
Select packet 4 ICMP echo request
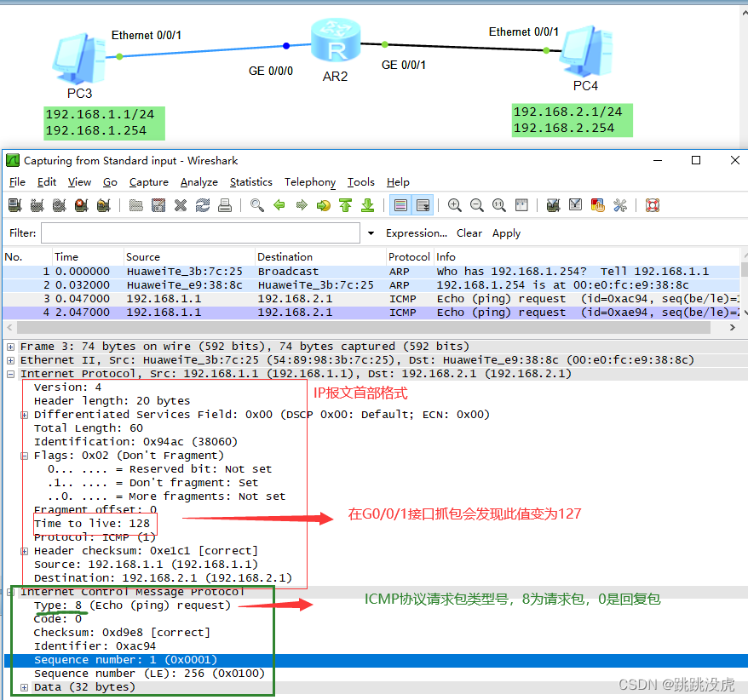[x=371, y=313]
